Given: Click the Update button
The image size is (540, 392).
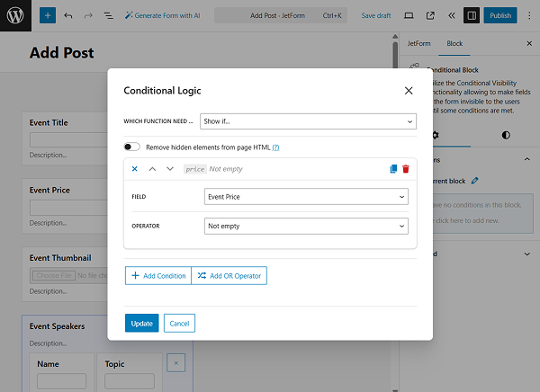Looking at the screenshot, I should (x=142, y=323).
